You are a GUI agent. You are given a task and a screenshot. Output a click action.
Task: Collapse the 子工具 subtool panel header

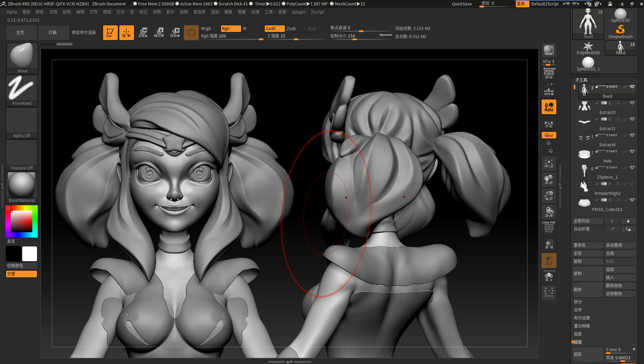pos(581,80)
